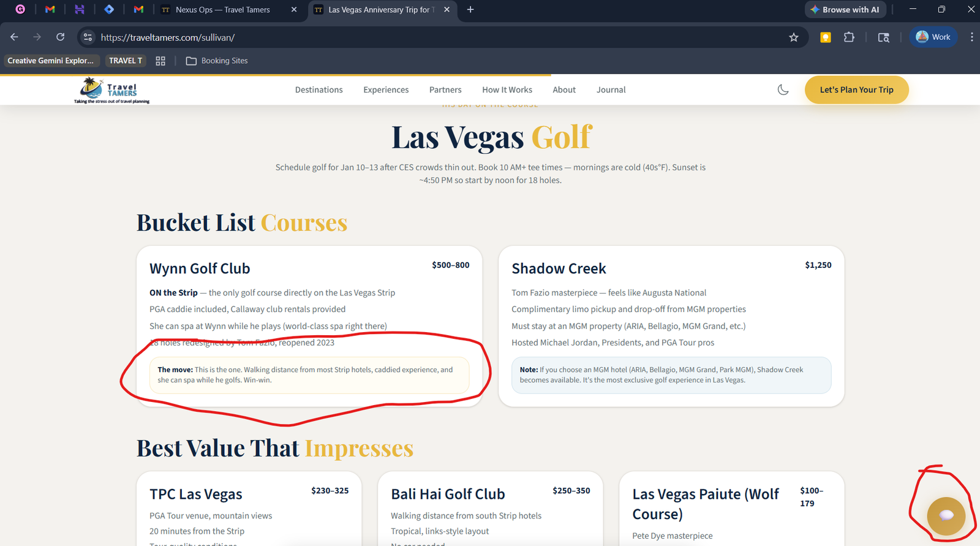Close the Nexus Ops — Travel Tamers tab
The height and width of the screenshot is (546, 980).
pyautogui.click(x=294, y=9)
